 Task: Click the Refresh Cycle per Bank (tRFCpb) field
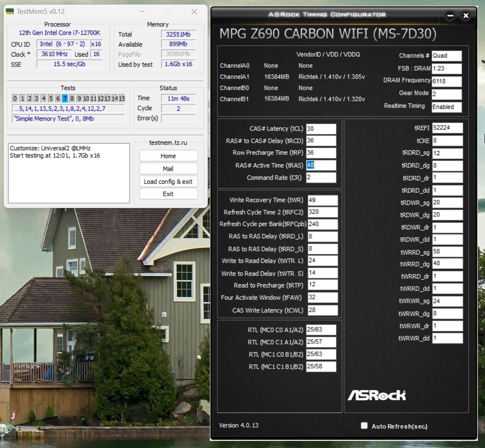click(x=322, y=224)
